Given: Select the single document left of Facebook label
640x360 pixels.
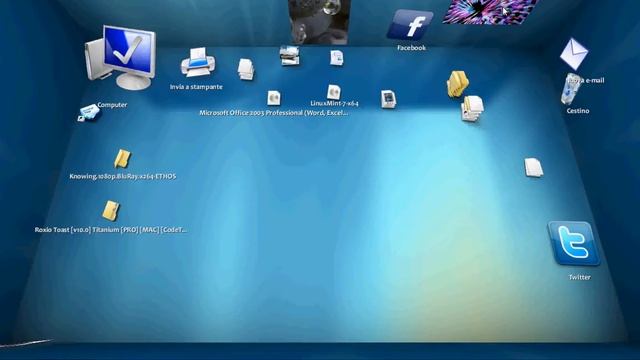Looking at the screenshot, I should 336,58.
